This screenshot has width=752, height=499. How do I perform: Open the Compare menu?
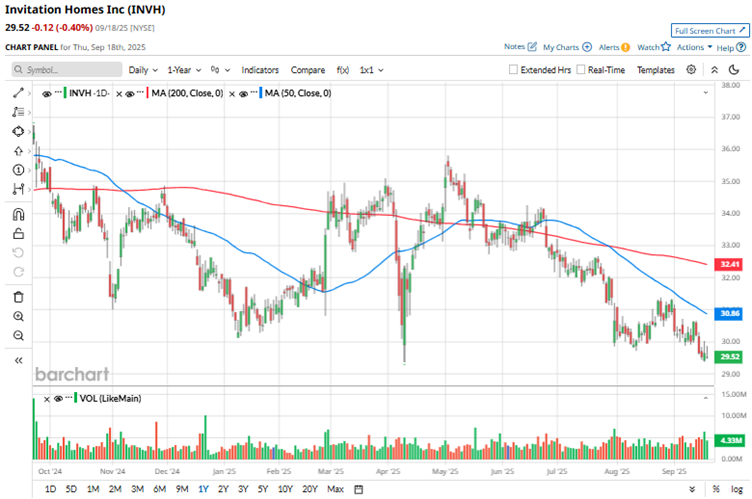[308, 70]
